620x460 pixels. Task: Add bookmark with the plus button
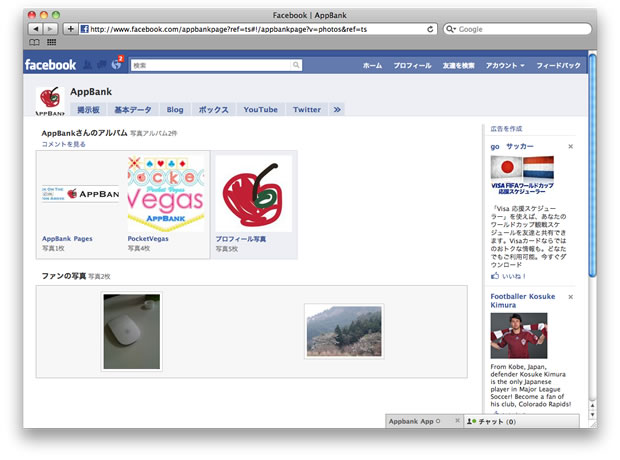tap(70, 29)
